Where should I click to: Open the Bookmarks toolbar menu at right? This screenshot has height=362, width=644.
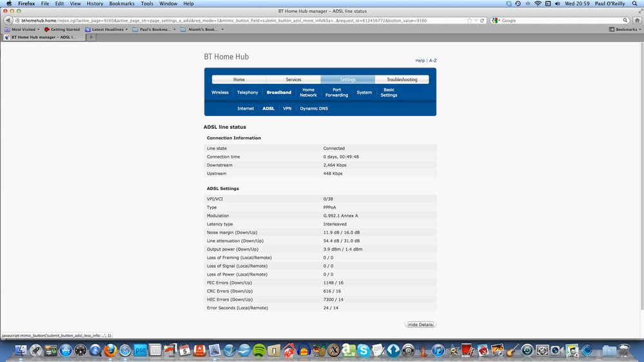(625, 30)
